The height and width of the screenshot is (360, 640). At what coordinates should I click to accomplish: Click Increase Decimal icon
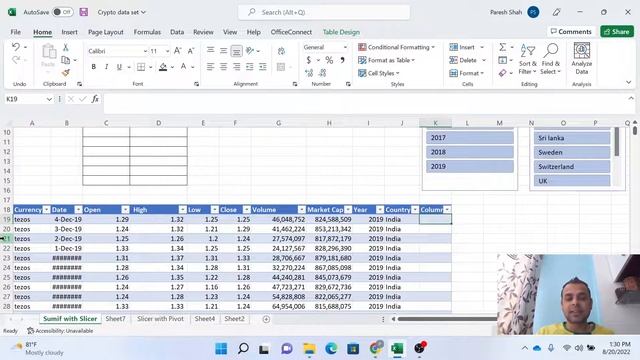pyautogui.click(x=309, y=73)
